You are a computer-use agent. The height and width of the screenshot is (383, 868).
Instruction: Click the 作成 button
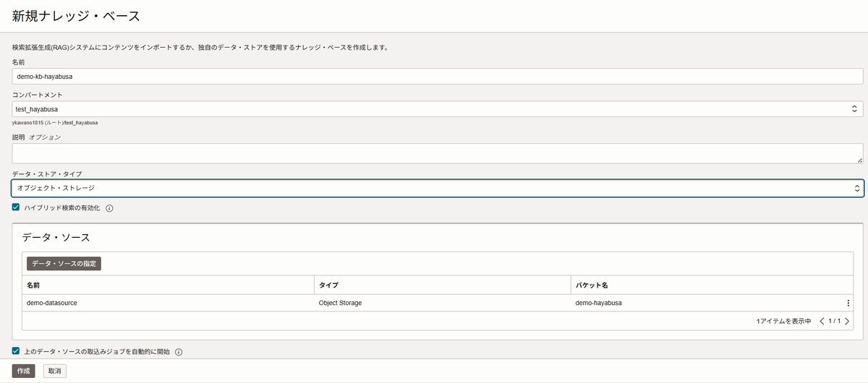[23, 371]
